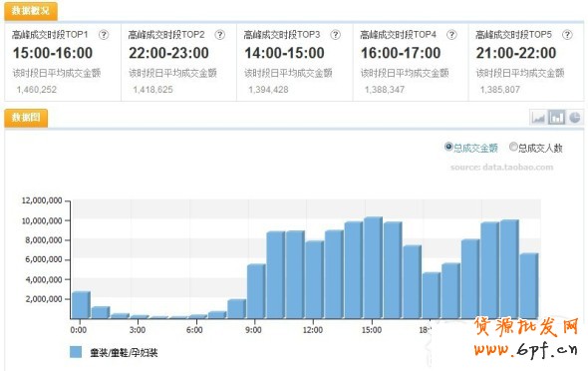Click the www.6pf.cn watermark link

[x=525, y=350]
